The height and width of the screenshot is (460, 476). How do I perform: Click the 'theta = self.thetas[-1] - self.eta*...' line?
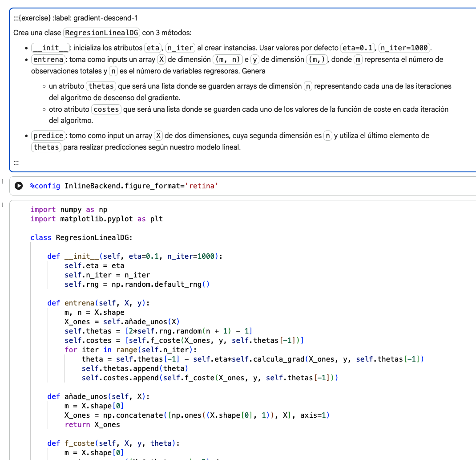tap(253, 359)
